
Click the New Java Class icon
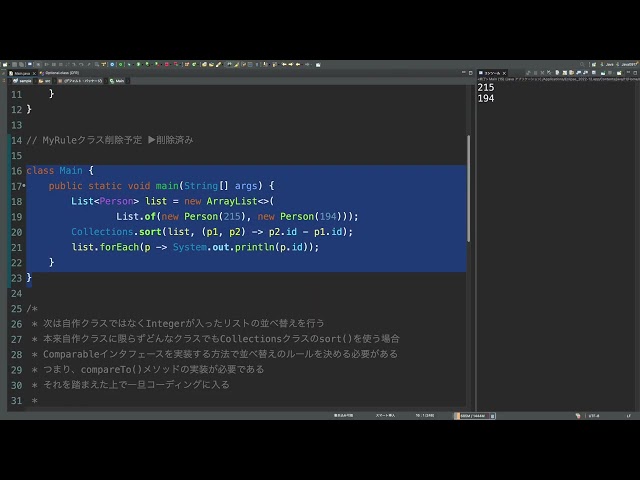(x=195, y=64)
